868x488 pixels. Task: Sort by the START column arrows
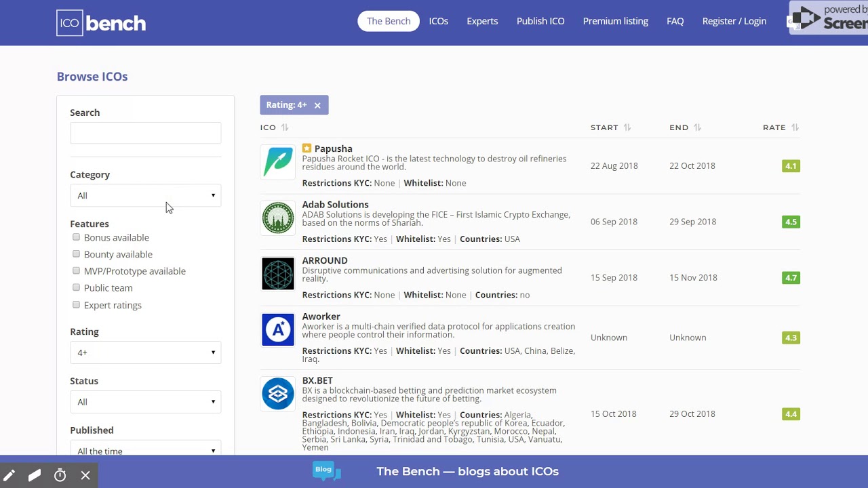click(627, 127)
